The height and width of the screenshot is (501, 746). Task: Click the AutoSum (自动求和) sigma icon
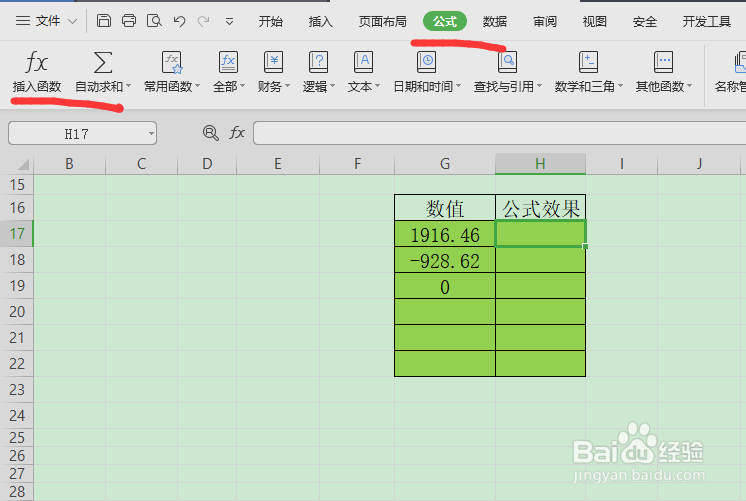pos(103,62)
